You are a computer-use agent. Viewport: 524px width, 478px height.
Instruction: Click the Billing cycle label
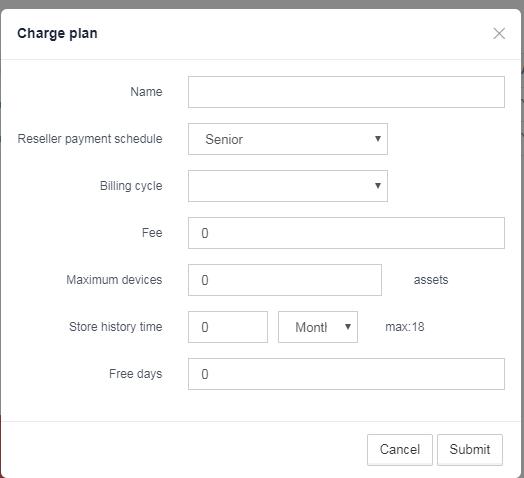pos(131,186)
